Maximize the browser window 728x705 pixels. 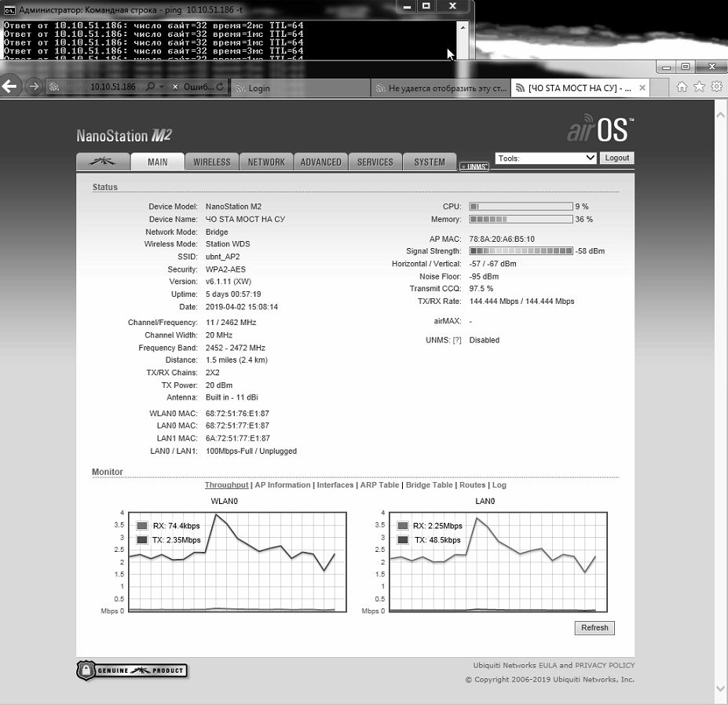pyautogui.click(x=686, y=67)
